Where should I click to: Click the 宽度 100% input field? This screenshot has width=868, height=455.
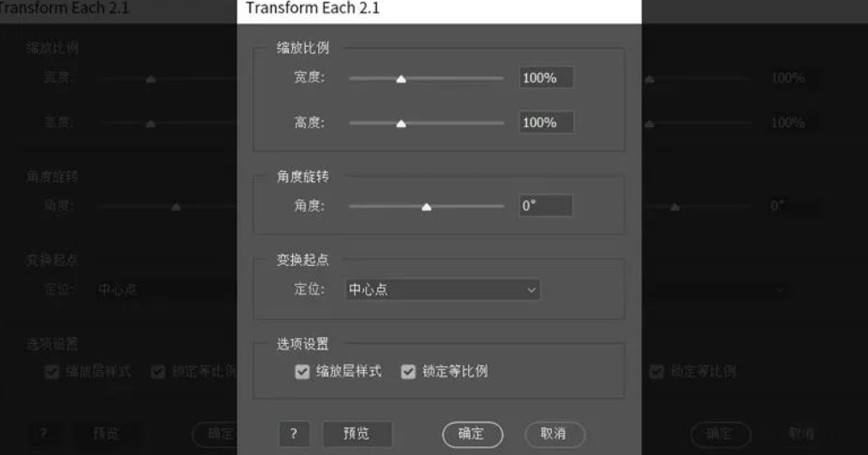pos(545,77)
